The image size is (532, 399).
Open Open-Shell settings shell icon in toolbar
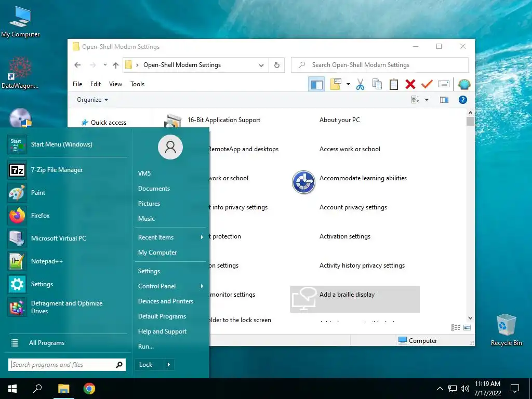pos(464,84)
